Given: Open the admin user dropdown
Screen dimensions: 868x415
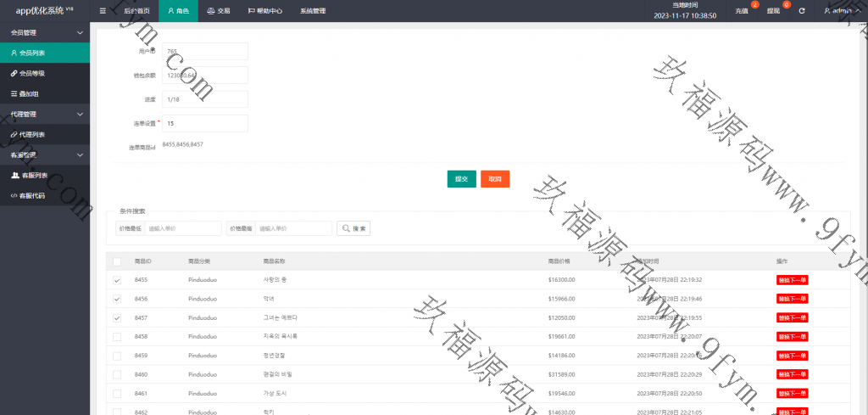Looking at the screenshot, I should click(x=842, y=11).
